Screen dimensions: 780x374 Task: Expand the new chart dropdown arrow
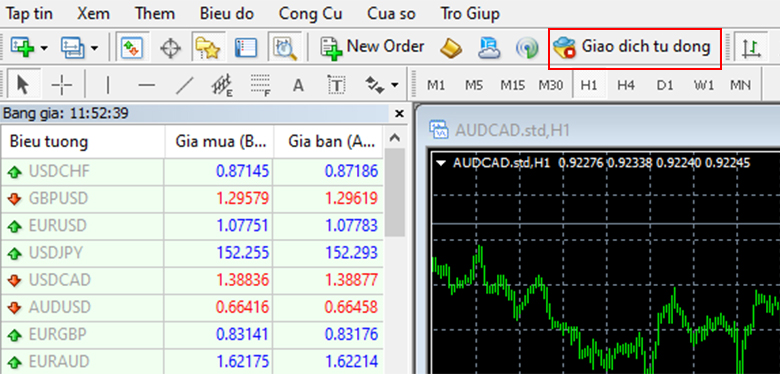point(44,48)
